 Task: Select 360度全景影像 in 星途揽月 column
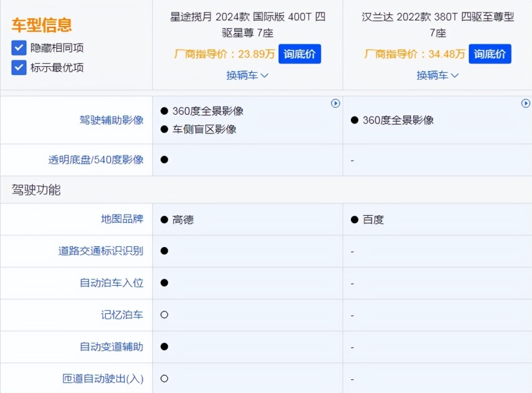(208, 111)
